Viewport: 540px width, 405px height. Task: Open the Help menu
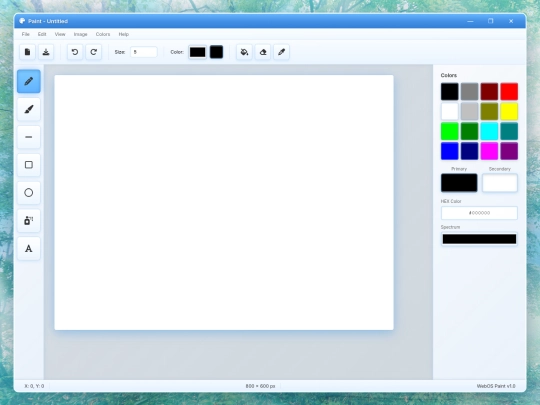point(124,34)
